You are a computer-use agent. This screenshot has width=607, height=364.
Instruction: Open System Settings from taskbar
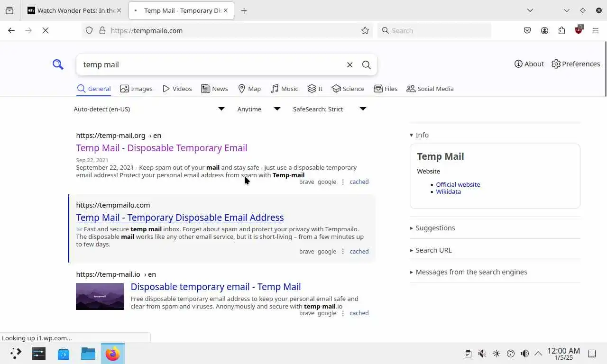(39, 354)
